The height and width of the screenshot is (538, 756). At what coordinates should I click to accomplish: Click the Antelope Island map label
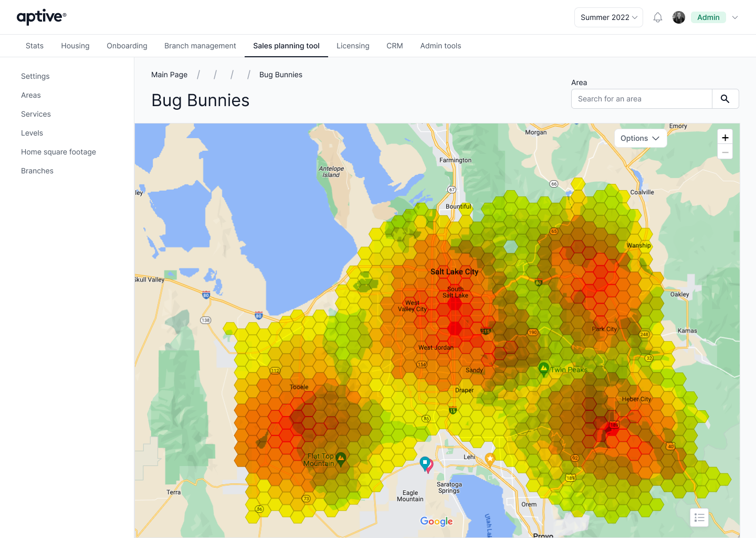coord(331,172)
